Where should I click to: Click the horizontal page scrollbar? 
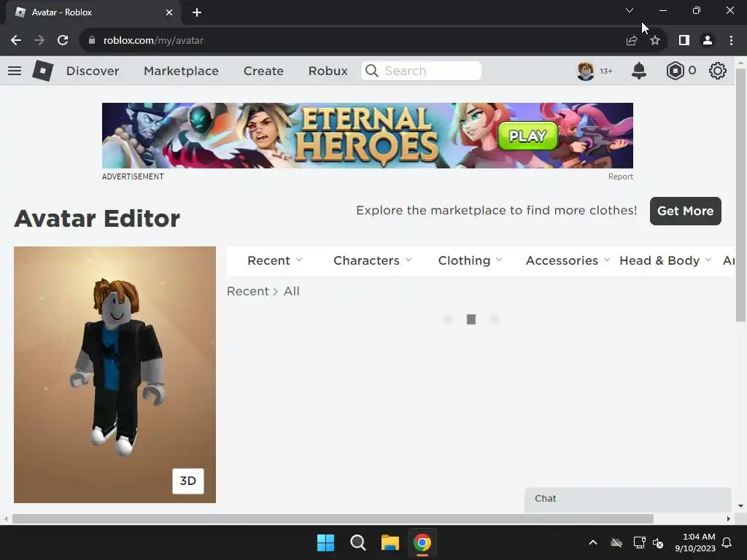tap(333, 518)
